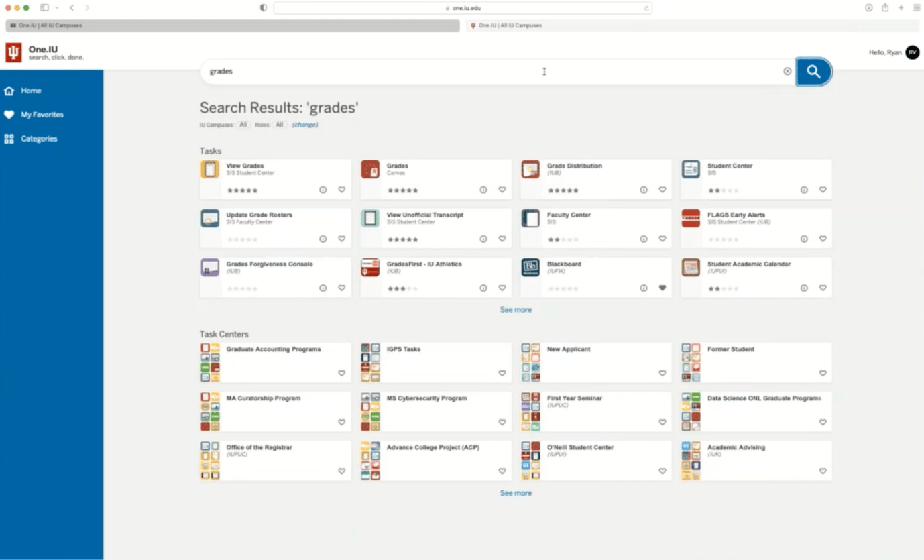Click the One.IU trident logo
This screenshot has height=560, width=924.
(x=13, y=52)
